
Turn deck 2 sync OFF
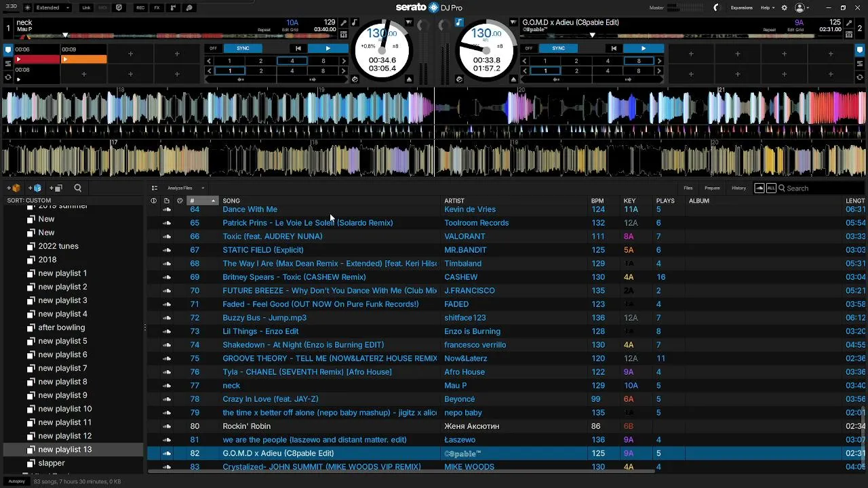529,48
